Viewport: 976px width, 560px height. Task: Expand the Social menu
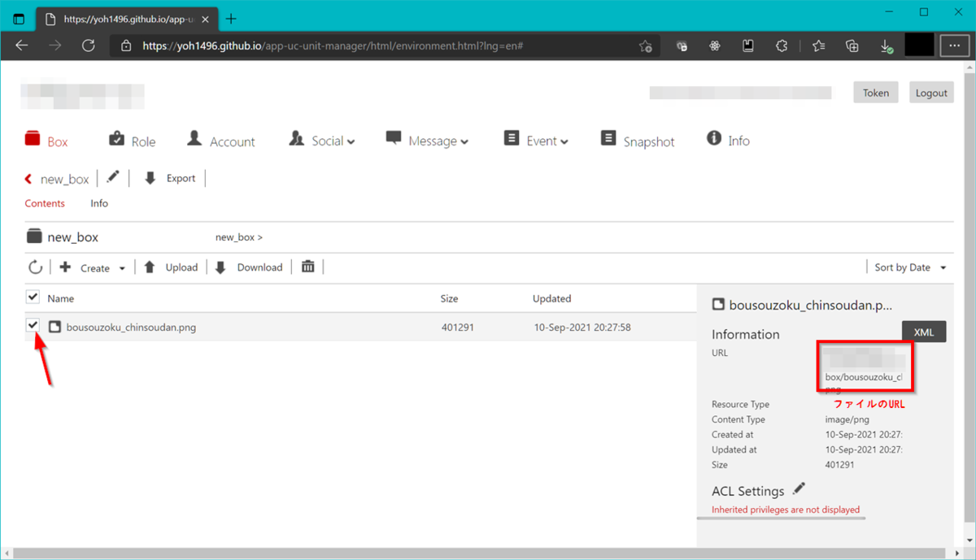(351, 142)
